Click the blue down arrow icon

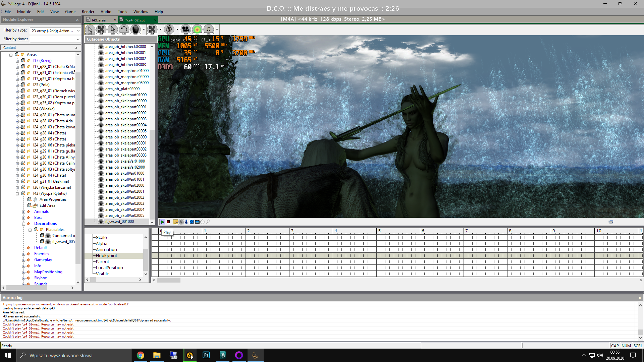(x=186, y=222)
